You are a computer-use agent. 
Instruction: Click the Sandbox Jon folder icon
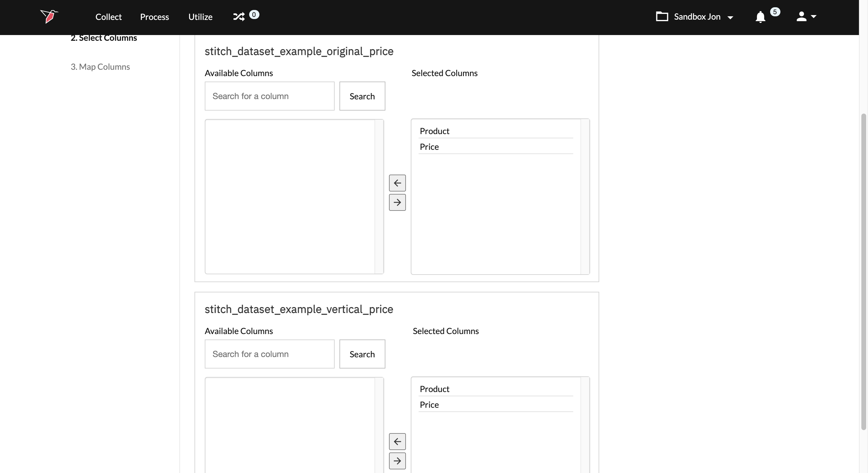click(x=662, y=17)
